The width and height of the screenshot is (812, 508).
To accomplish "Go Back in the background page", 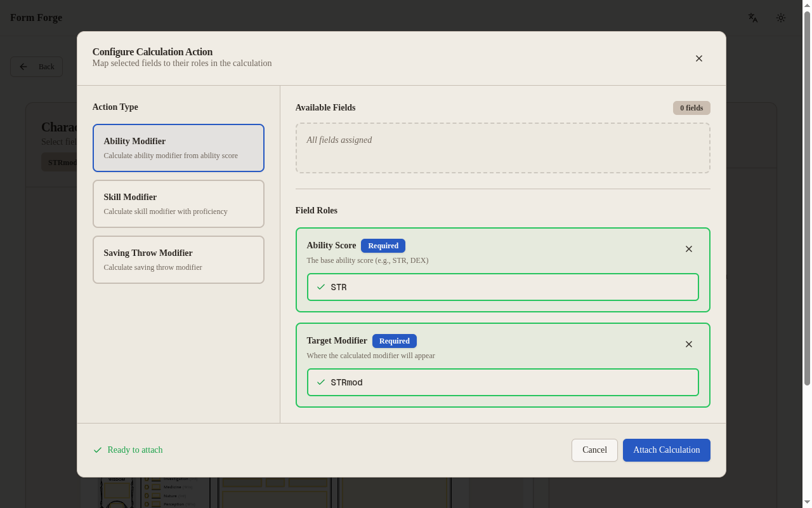I will pos(36,67).
